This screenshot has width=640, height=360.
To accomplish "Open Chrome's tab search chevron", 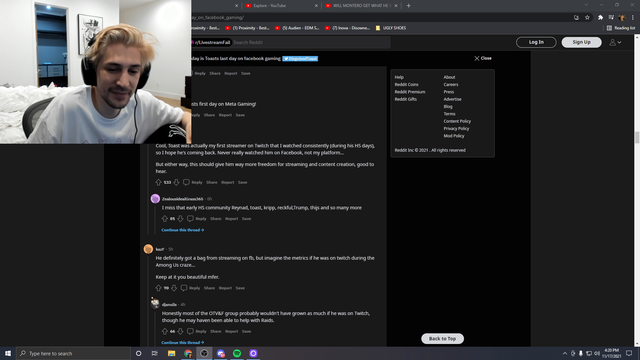I will click(586, 5).
